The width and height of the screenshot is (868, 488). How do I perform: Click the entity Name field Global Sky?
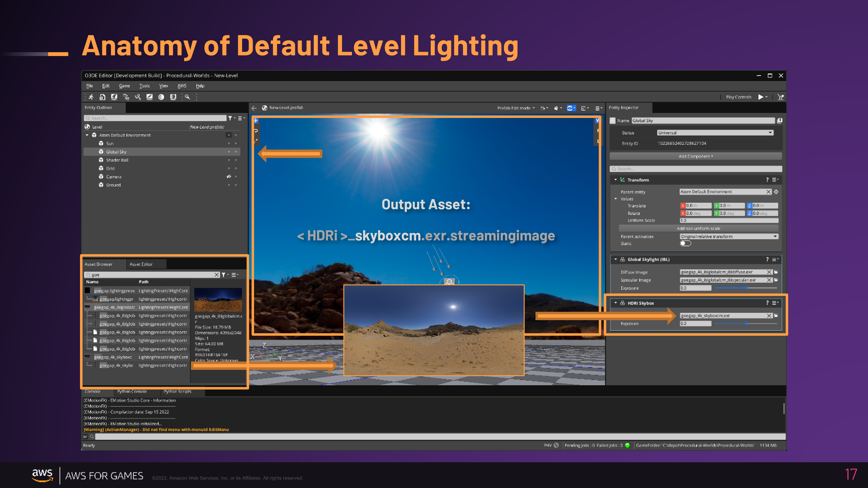pyautogui.click(x=703, y=121)
